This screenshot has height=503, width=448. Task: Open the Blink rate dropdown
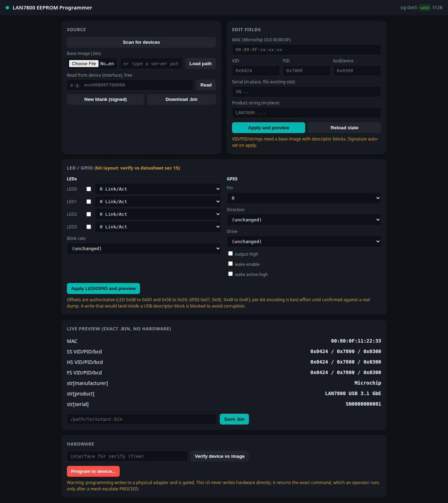point(144,249)
